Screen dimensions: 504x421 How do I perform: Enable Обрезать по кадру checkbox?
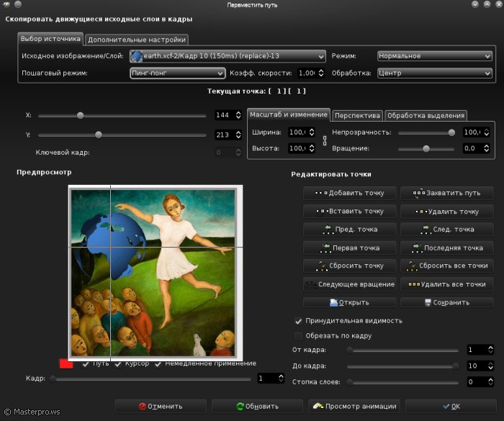(x=298, y=336)
